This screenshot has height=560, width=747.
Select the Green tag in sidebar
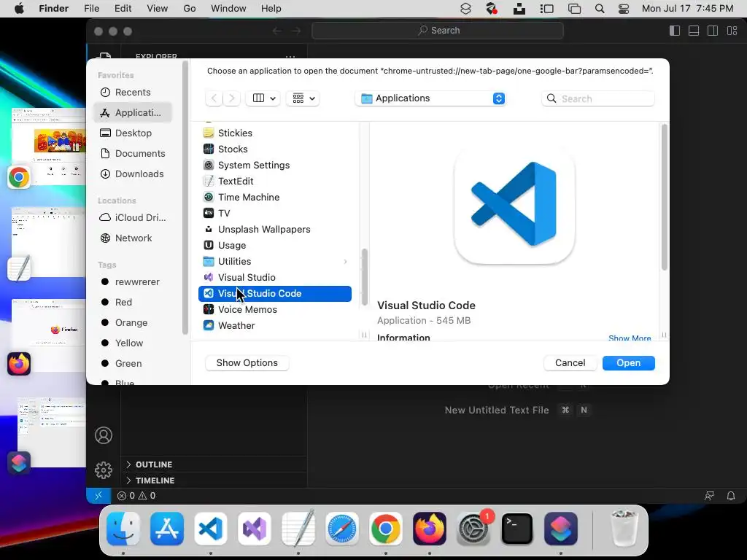(x=133, y=364)
